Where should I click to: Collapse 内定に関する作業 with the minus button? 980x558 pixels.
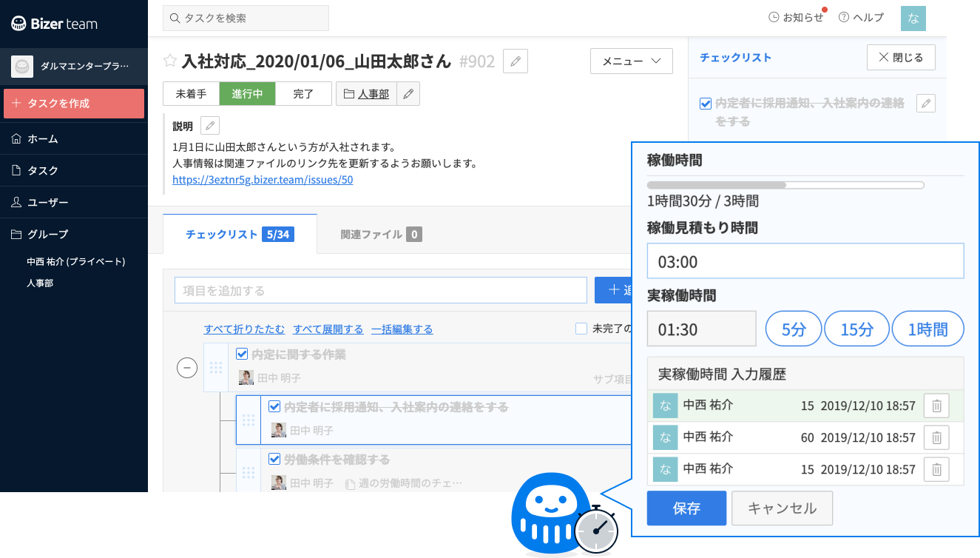tap(187, 367)
